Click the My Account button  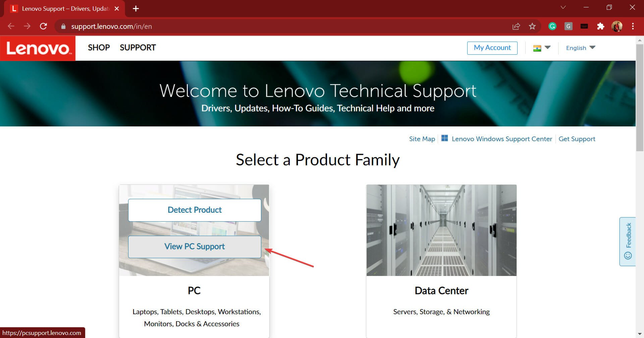coord(492,48)
